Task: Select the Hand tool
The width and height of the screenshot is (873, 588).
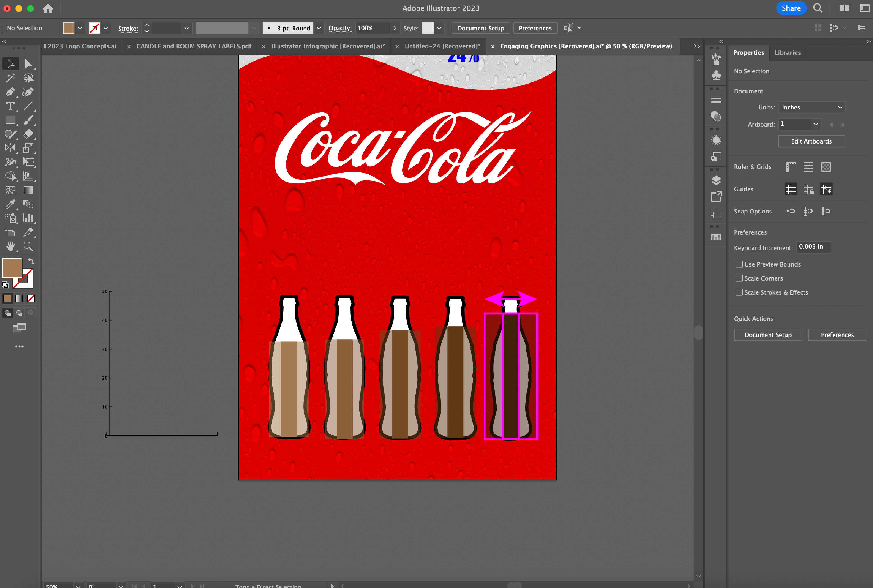Action: [10, 246]
